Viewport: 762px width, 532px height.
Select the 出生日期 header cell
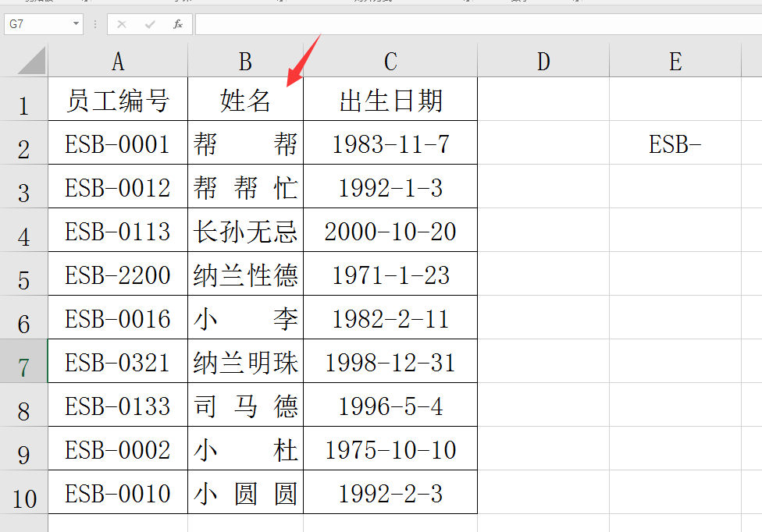(390, 100)
